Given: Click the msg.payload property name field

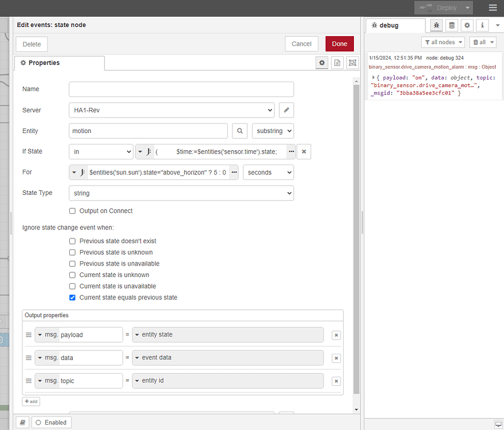Looking at the screenshot, I should tap(90, 335).
